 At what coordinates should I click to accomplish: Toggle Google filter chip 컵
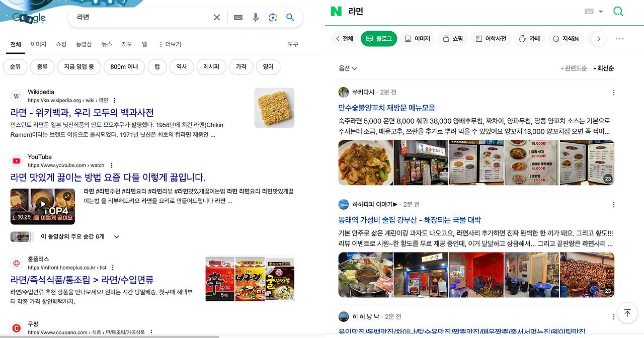(157, 66)
